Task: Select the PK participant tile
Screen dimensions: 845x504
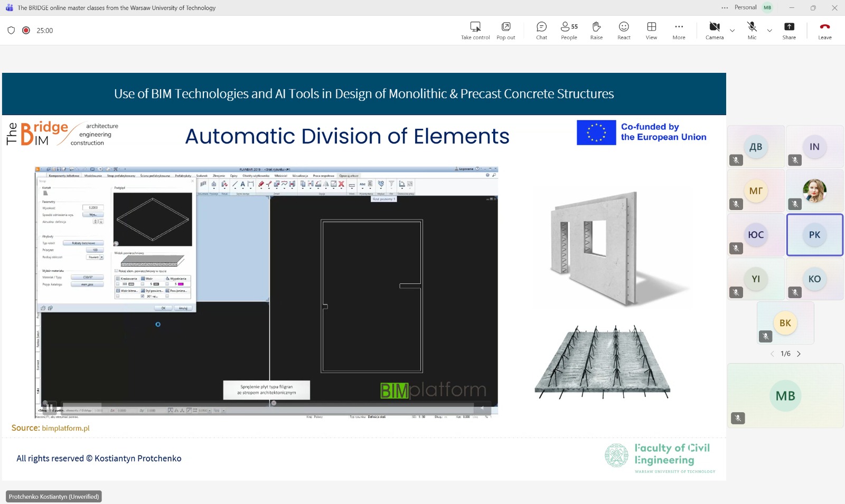Action: 814,235
